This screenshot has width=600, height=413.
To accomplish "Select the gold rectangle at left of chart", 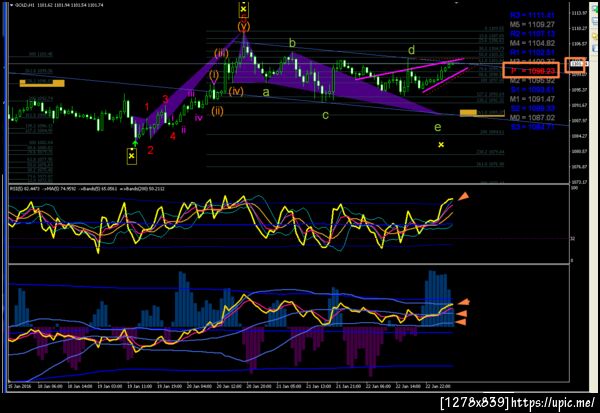I will [x=42, y=83].
